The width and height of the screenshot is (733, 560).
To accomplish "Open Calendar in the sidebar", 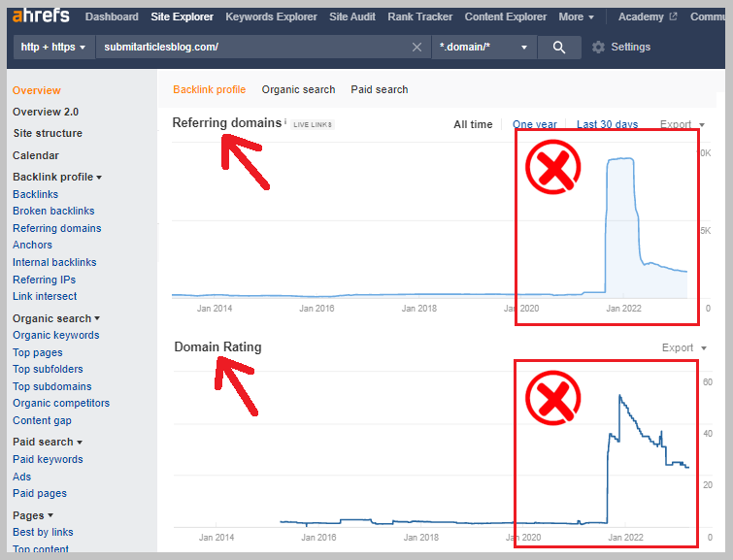I will [36, 155].
